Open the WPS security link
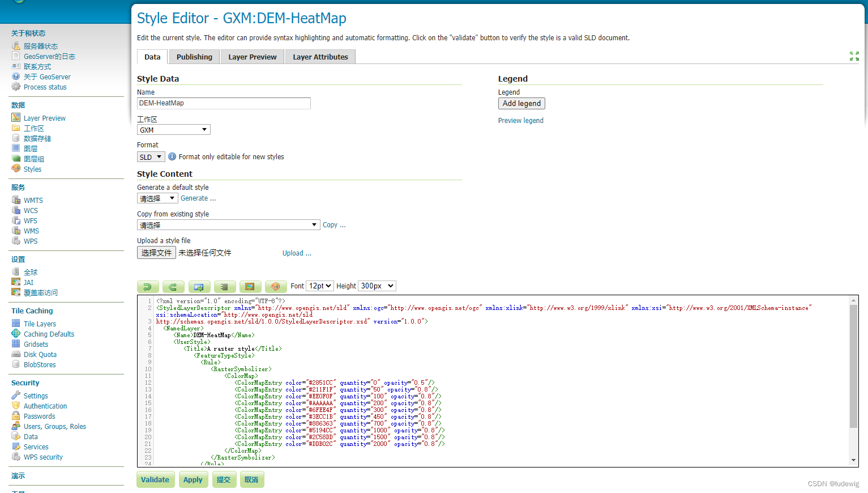Screen dimensions: 868x493 click(43, 457)
